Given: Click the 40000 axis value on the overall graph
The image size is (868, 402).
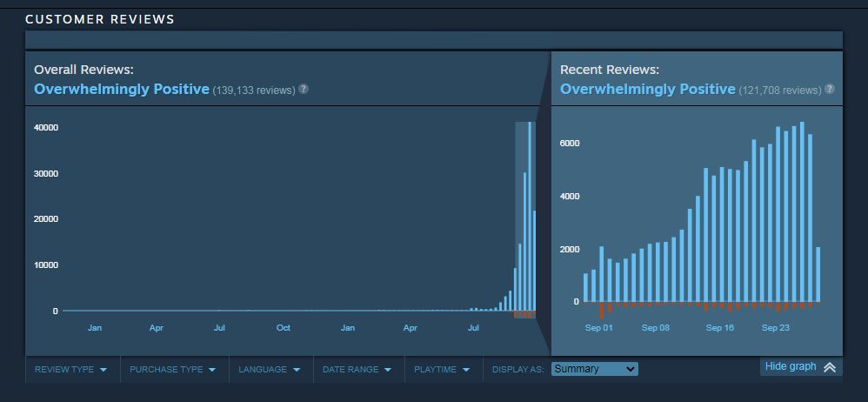Looking at the screenshot, I should [46, 127].
